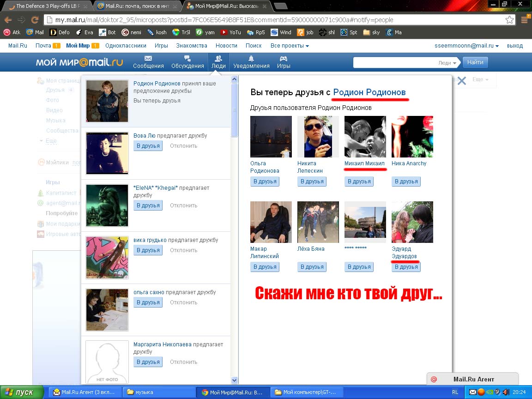The width and height of the screenshot is (532, 399).
Task: Click the people search input field
Action: [395, 63]
